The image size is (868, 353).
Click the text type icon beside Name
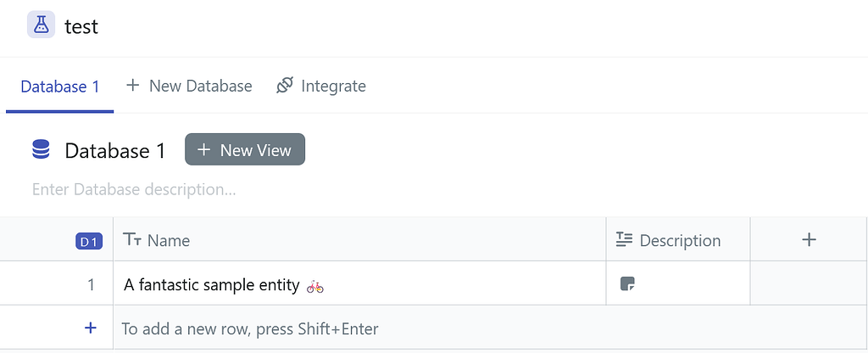click(132, 240)
